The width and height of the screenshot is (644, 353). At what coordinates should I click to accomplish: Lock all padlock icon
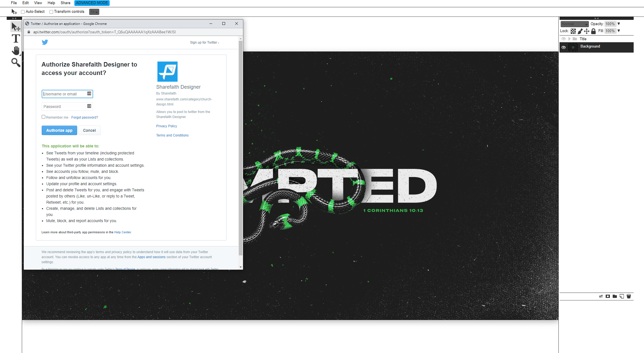pyautogui.click(x=593, y=31)
